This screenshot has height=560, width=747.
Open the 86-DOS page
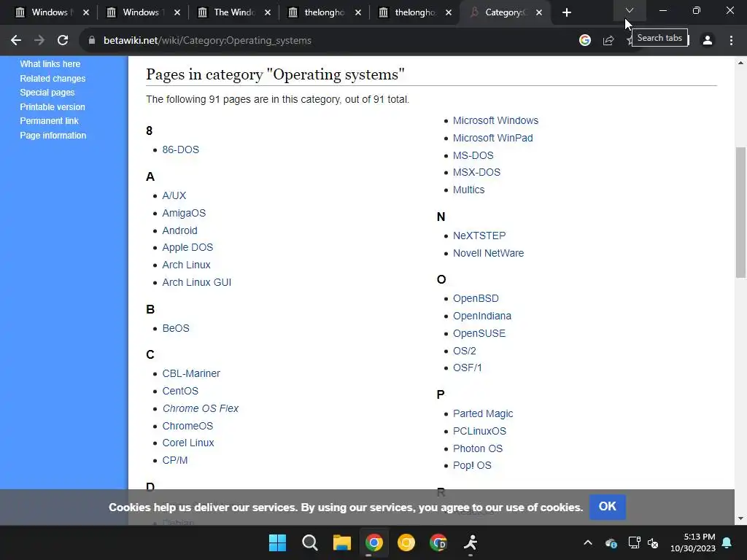pos(181,149)
